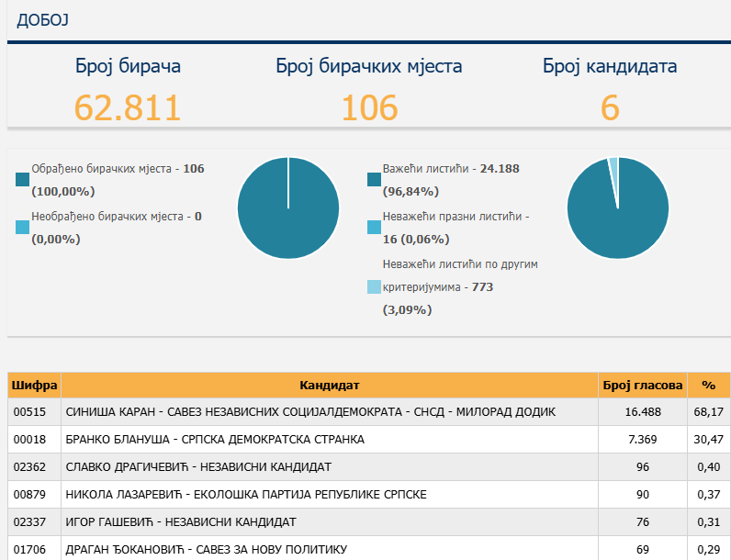
Task: Sort by the Број гласова column header
Action: pos(642,385)
